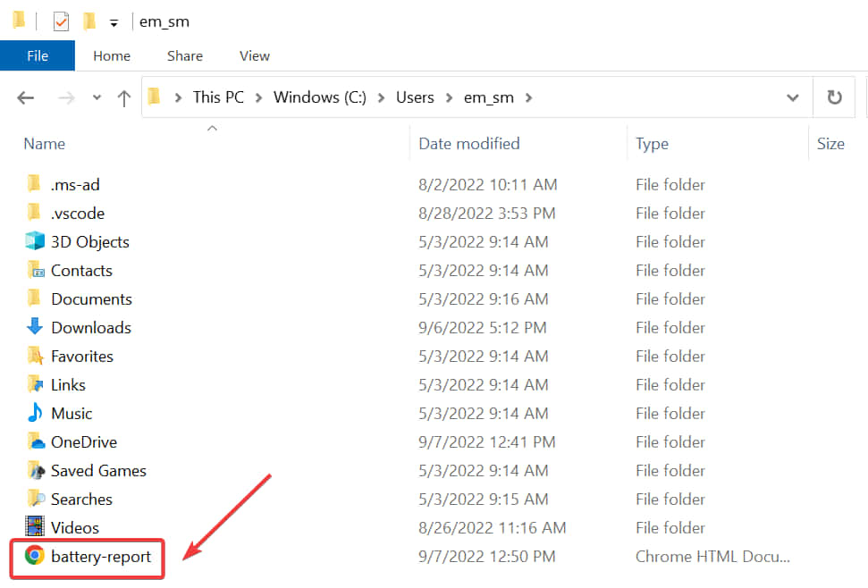Select the battery-report Chrome icon
868x588 pixels.
[34, 555]
